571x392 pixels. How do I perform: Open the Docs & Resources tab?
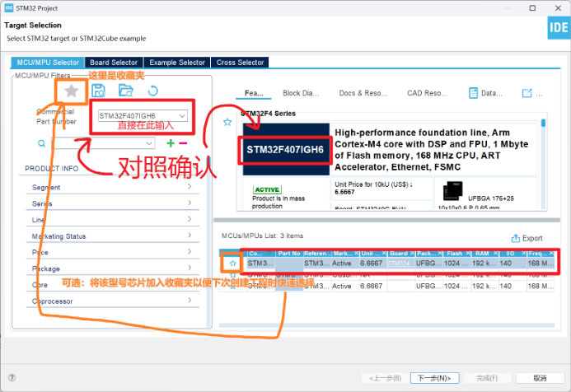click(x=363, y=93)
